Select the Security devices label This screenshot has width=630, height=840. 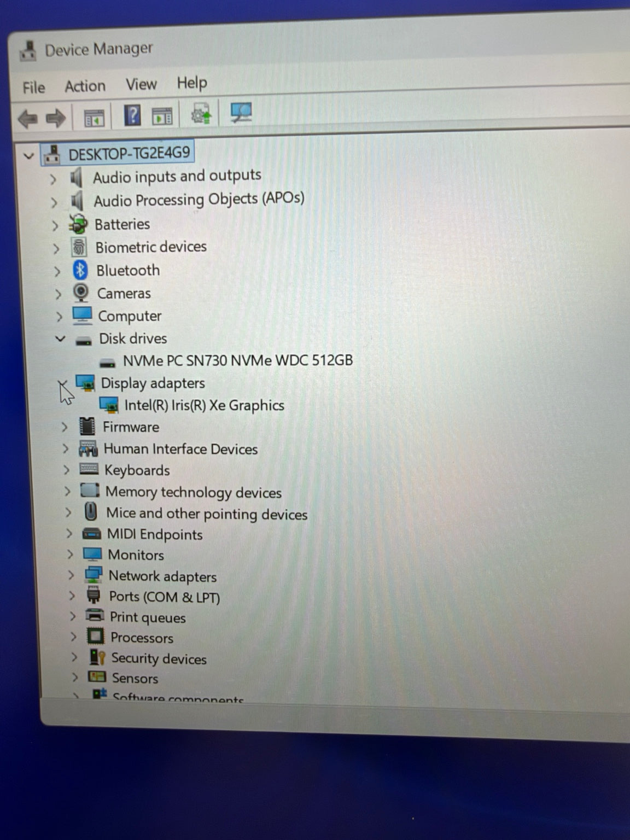(x=159, y=658)
